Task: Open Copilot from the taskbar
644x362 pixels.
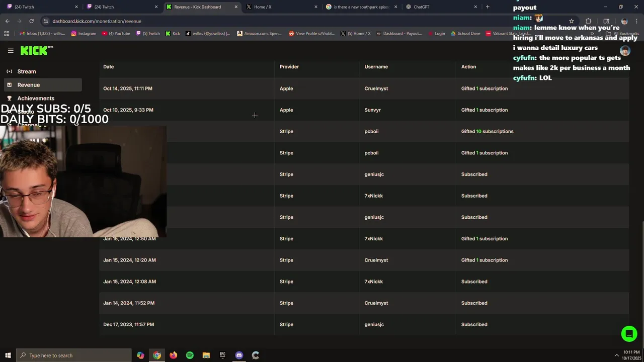Action: (140, 355)
